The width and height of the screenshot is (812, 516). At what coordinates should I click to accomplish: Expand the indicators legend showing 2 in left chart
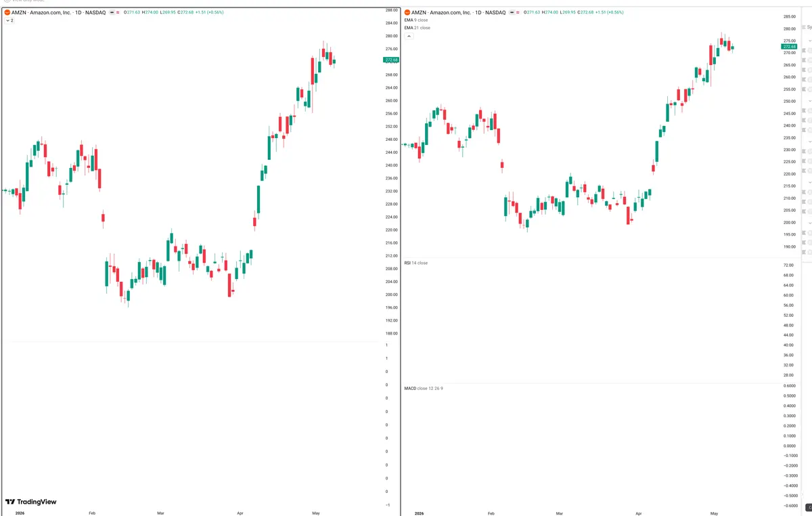click(x=9, y=21)
